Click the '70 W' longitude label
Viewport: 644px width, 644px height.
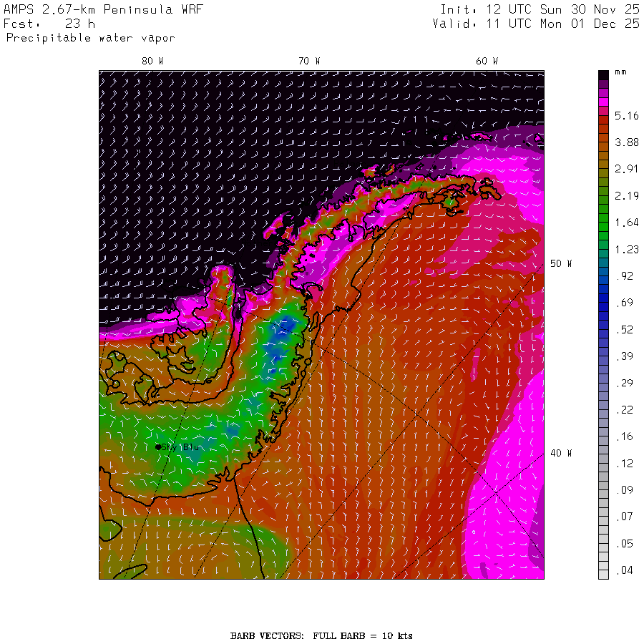tap(309, 62)
